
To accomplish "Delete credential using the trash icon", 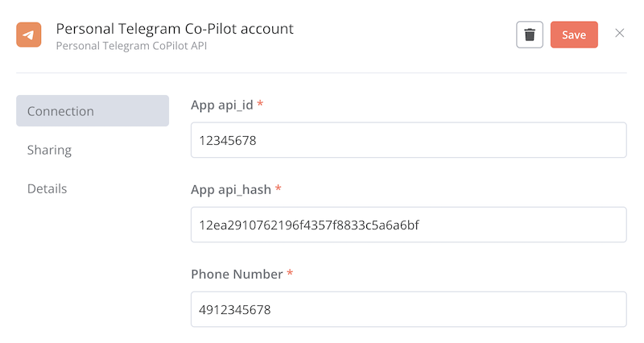I will pos(530,35).
